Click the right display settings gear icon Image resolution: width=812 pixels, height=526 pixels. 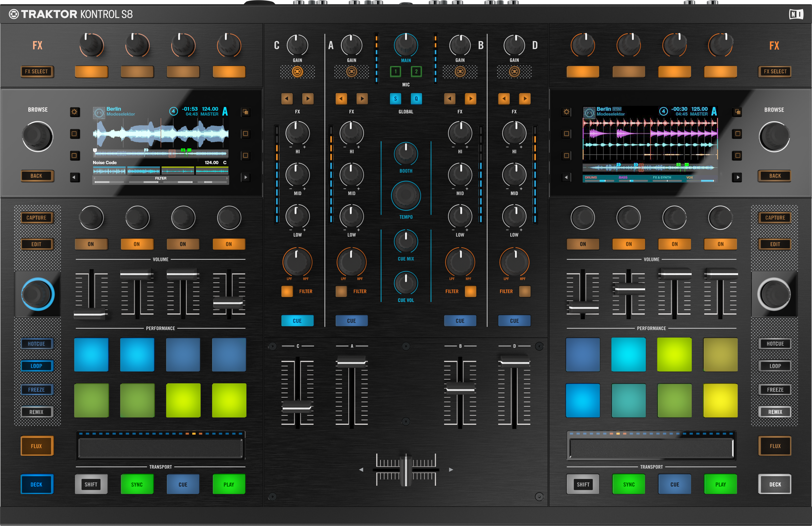coord(566,112)
